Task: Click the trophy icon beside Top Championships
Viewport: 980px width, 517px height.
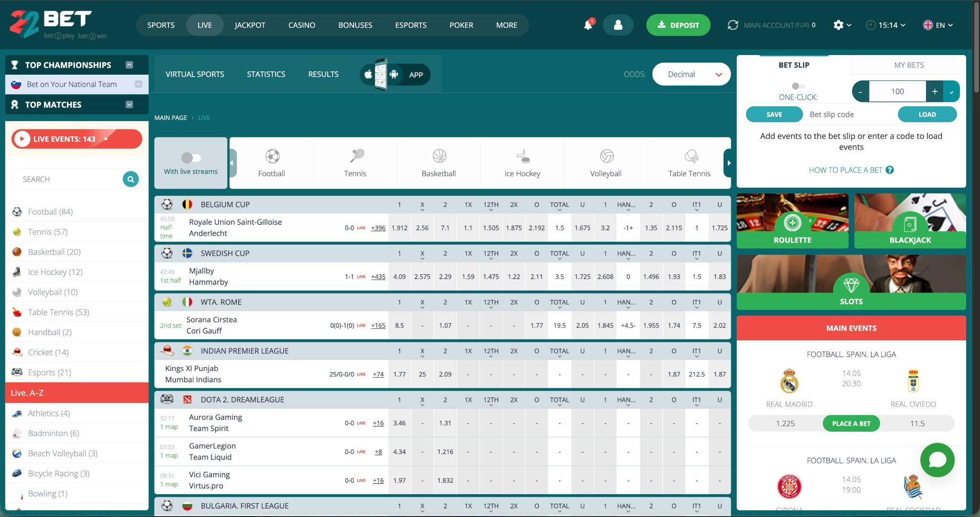Action: (x=15, y=65)
